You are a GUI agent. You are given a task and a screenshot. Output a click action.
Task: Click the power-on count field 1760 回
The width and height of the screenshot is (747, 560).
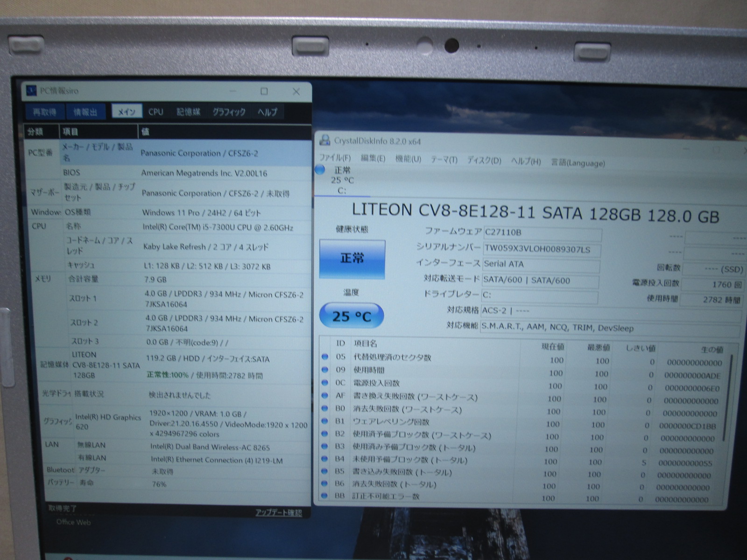click(x=712, y=284)
